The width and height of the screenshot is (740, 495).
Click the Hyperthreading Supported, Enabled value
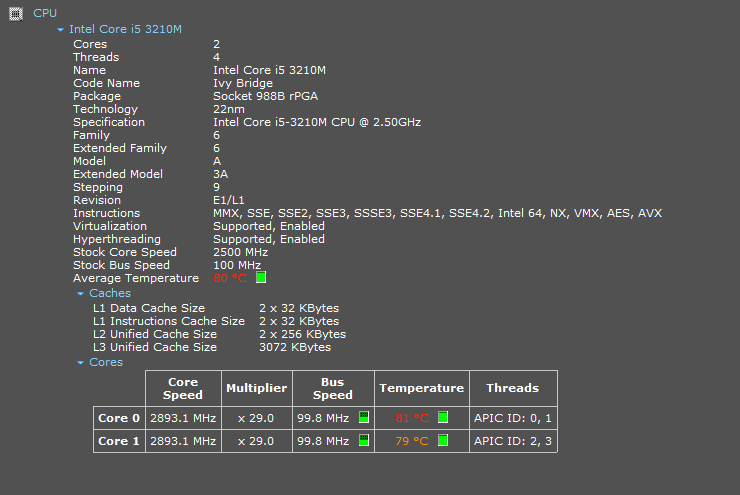269,239
